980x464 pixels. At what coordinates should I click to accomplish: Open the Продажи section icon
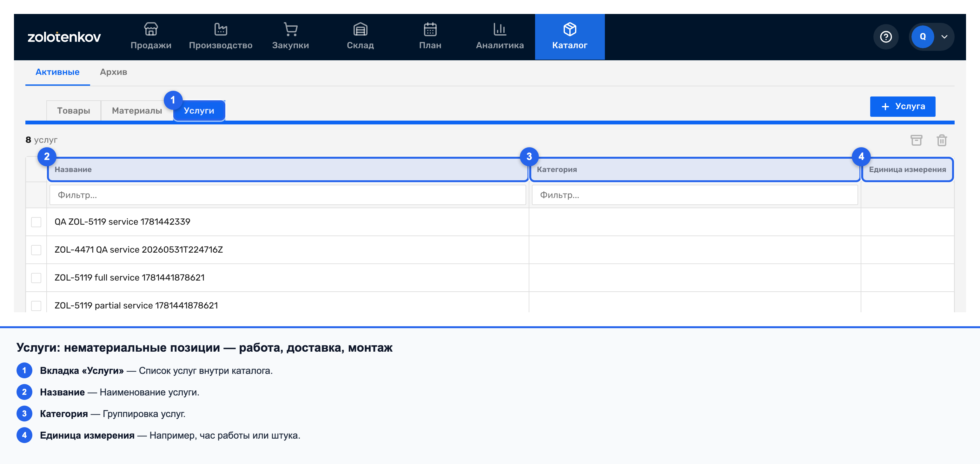coord(151,29)
